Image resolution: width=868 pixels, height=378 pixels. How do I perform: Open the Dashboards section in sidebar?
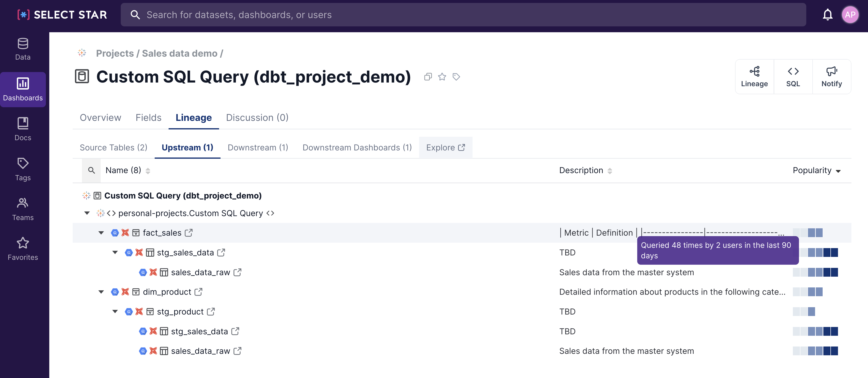click(23, 89)
